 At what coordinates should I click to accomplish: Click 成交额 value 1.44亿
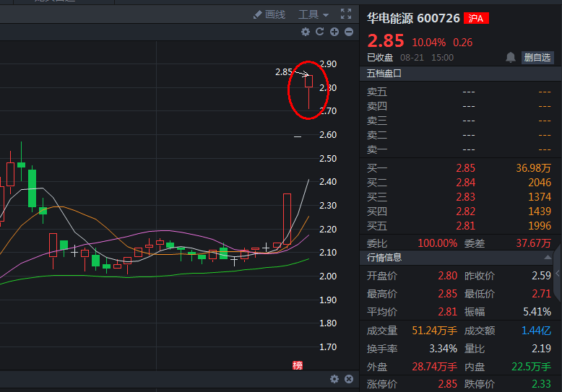coord(536,331)
